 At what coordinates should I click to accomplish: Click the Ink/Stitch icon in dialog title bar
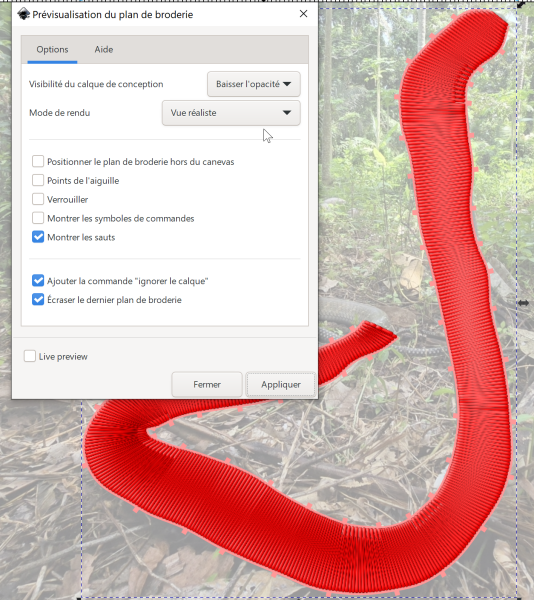click(x=24, y=14)
